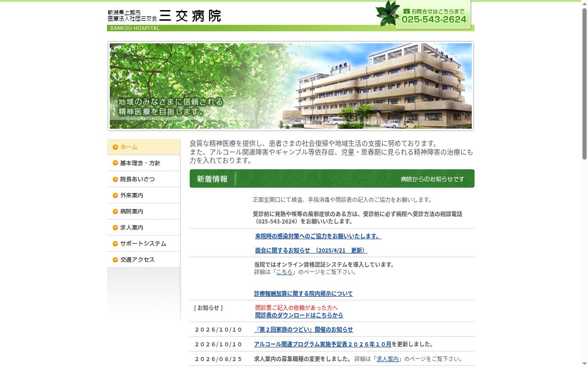Click the 三交病院 logo header
The image size is (588, 368).
[164, 16]
